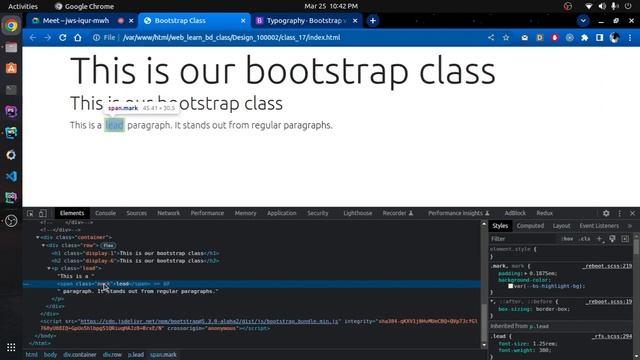Open Show Applications grid in dock
The height and width of the screenshot is (360, 640).
[11, 347]
